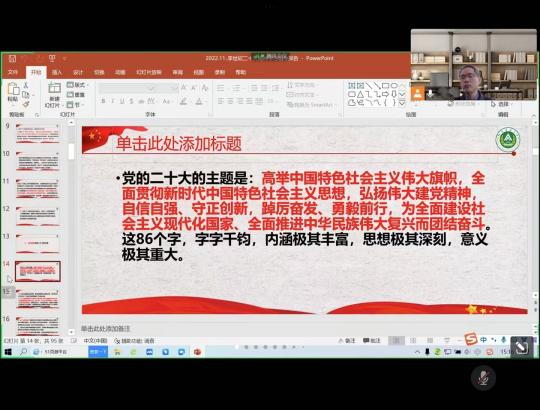Open the Clipboard (剪贴板) dialog launcher
Image resolution: width=540 pixels, height=410 pixels.
pyautogui.click(x=37, y=115)
